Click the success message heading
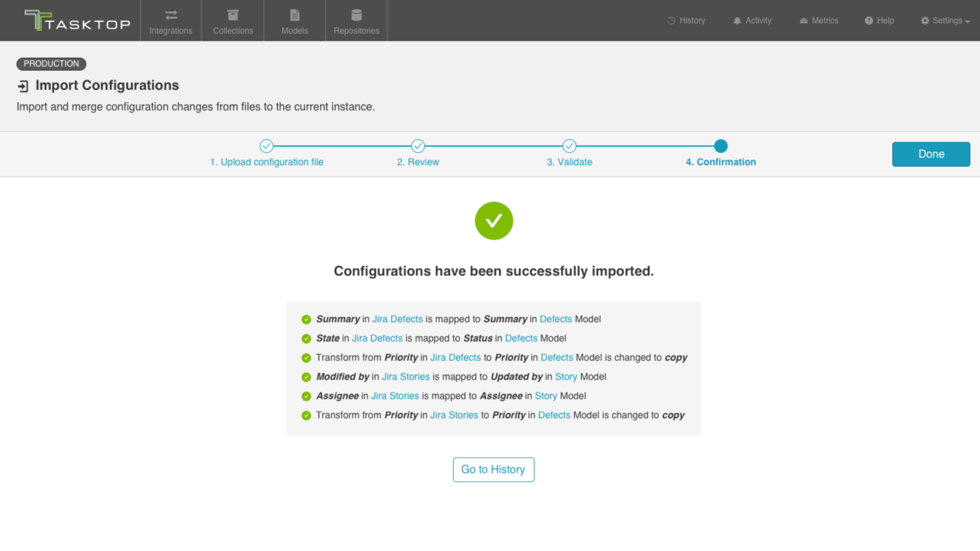 click(x=494, y=271)
